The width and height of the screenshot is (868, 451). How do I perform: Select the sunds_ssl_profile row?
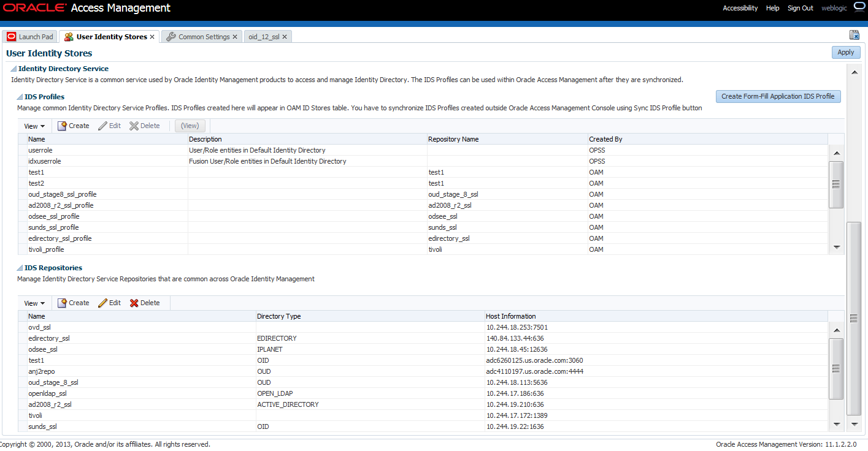tap(423, 227)
